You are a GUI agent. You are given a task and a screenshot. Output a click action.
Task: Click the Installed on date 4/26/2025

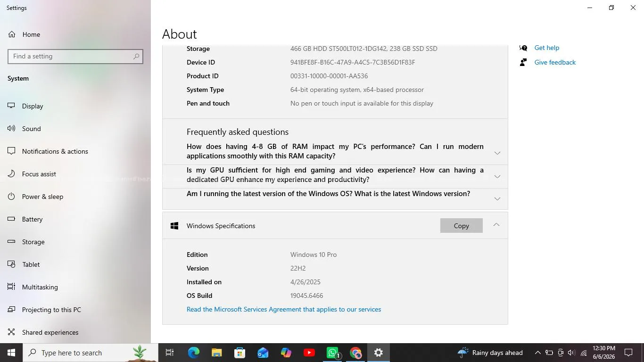tap(305, 282)
